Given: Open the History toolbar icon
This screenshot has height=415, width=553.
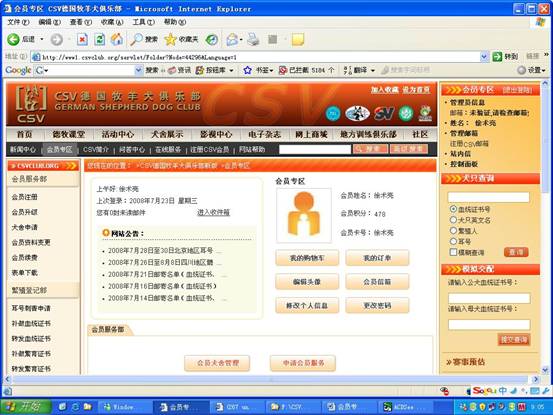Looking at the screenshot, I should [212, 39].
